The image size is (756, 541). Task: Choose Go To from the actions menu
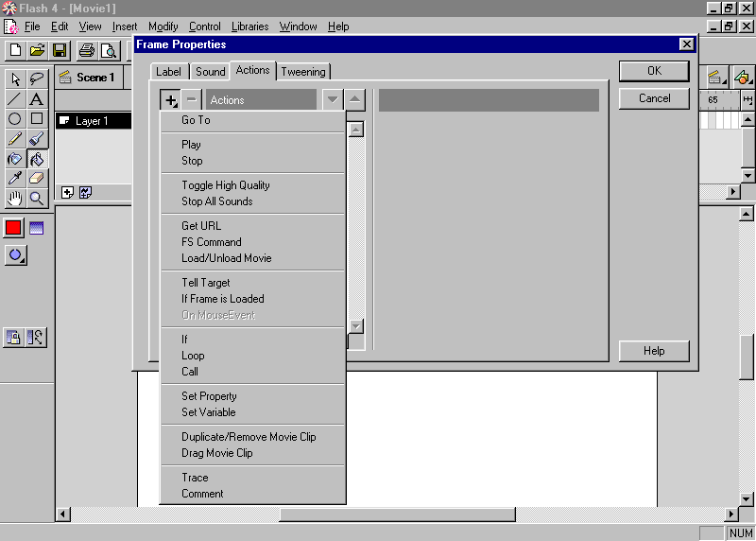(252, 120)
